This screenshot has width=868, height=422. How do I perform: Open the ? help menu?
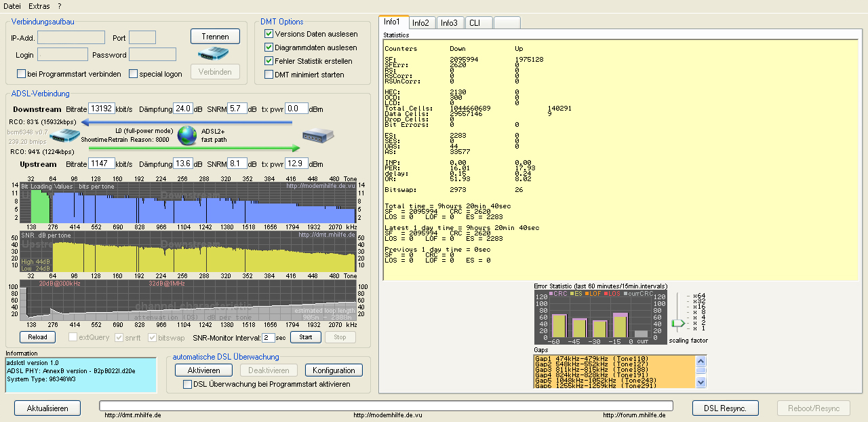[60, 5]
